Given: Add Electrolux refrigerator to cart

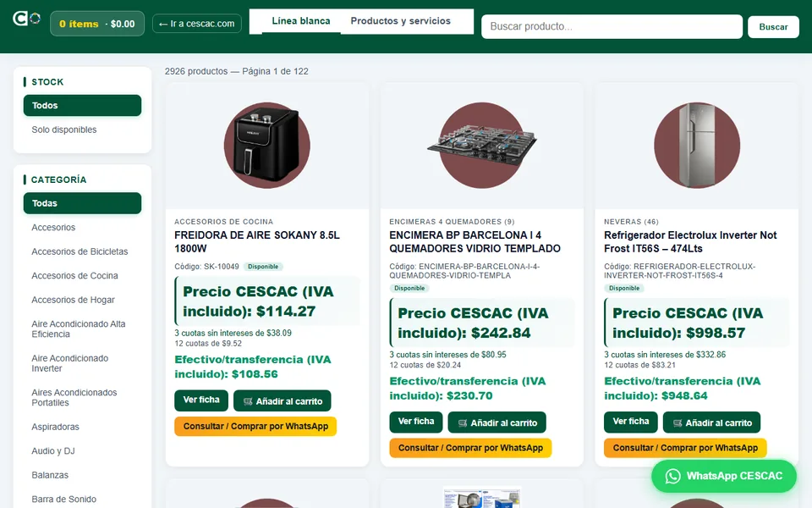Looking at the screenshot, I should click(x=712, y=422).
